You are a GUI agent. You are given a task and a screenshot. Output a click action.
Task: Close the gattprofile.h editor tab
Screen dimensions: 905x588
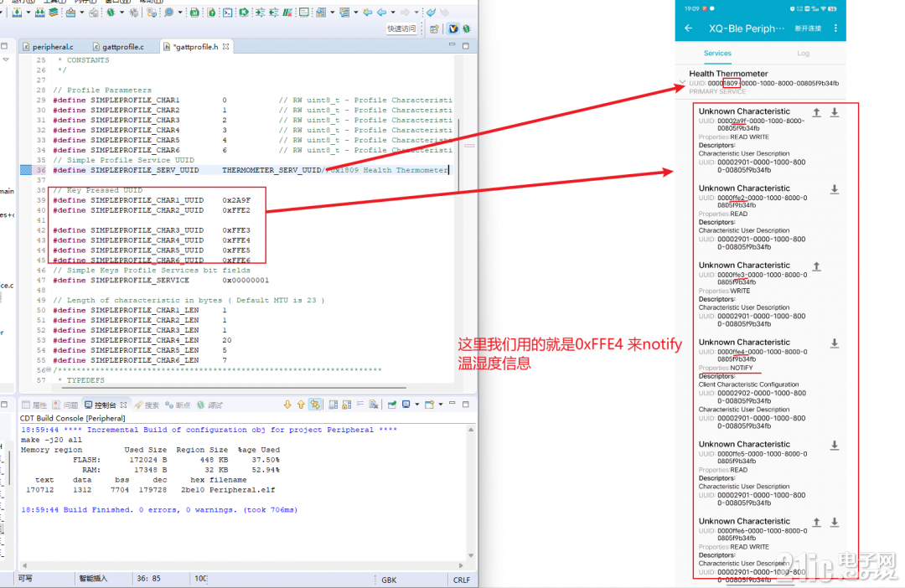(x=225, y=46)
